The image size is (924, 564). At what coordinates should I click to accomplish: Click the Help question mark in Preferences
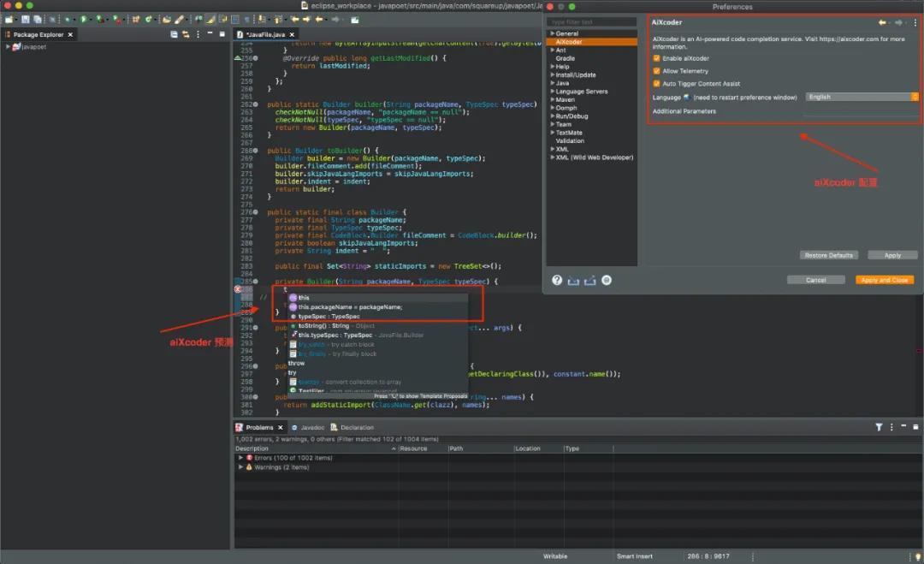coord(557,280)
